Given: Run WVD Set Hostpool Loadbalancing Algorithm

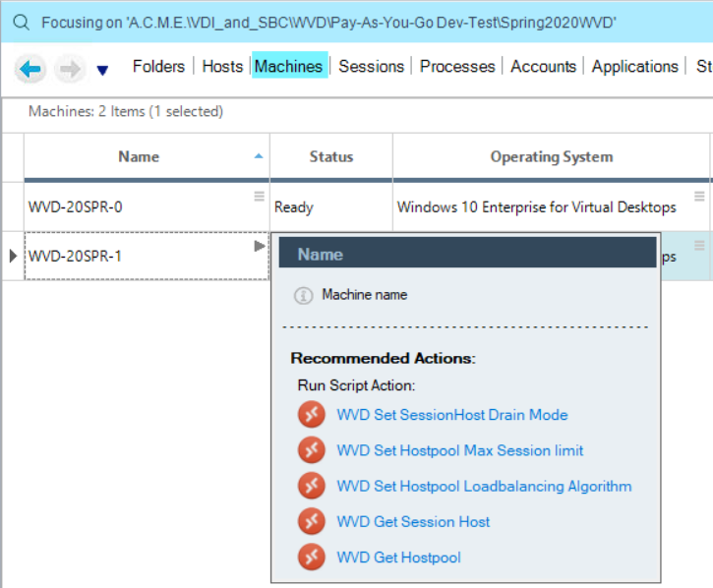Looking at the screenshot, I should coord(484,486).
